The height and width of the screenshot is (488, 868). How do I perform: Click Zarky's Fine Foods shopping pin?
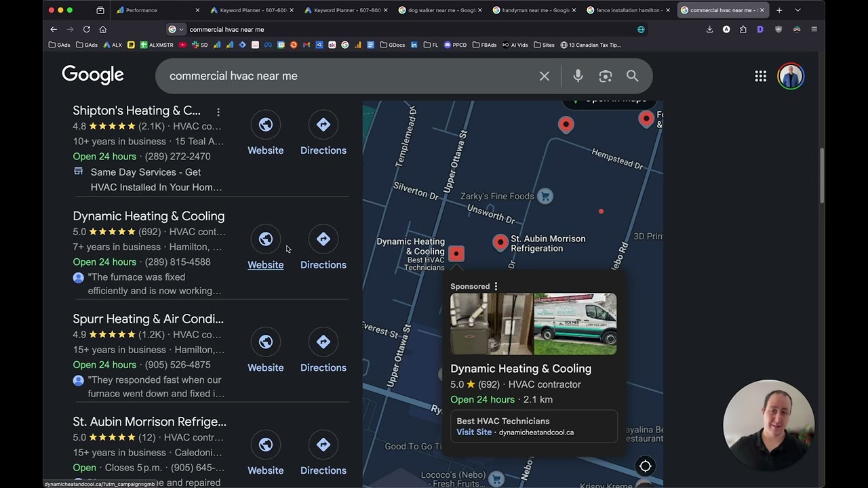coord(545,197)
